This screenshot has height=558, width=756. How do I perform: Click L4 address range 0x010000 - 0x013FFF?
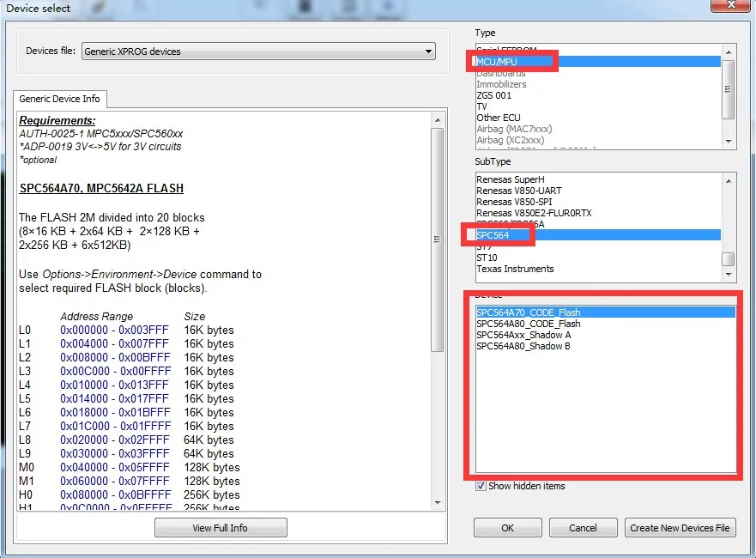pyautogui.click(x=114, y=385)
